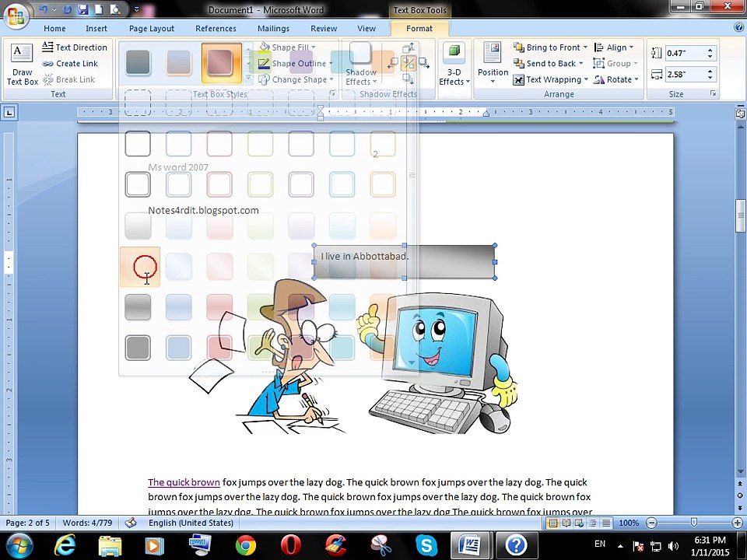
Task: Click 100% zoom level button
Action: click(629, 523)
